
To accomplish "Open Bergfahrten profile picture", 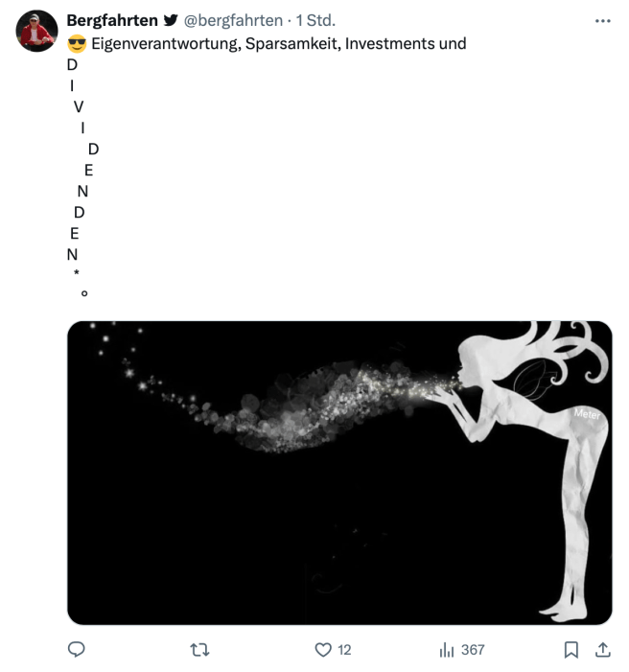I will [x=36, y=31].
